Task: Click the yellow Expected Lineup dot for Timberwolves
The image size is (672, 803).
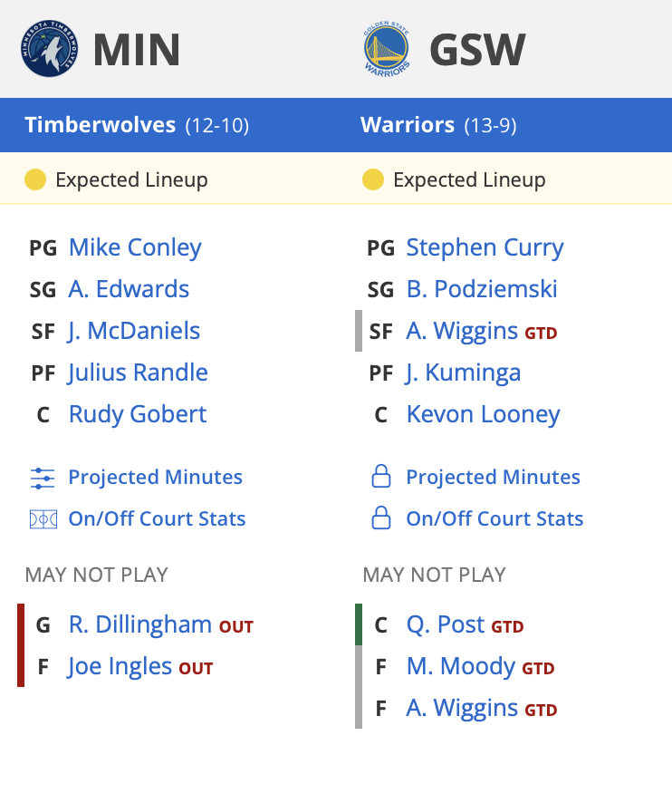Action: coord(35,179)
